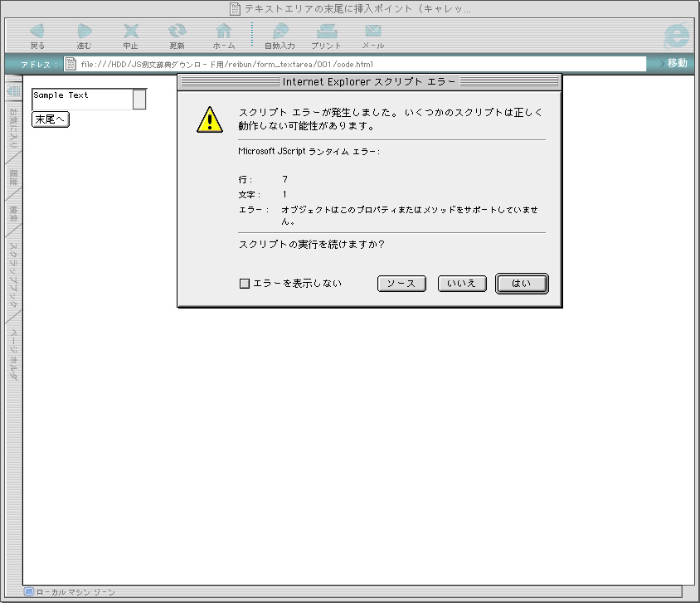Click the ソース button in the dialog
This screenshot has width=700, height=603.
(401, 284)
